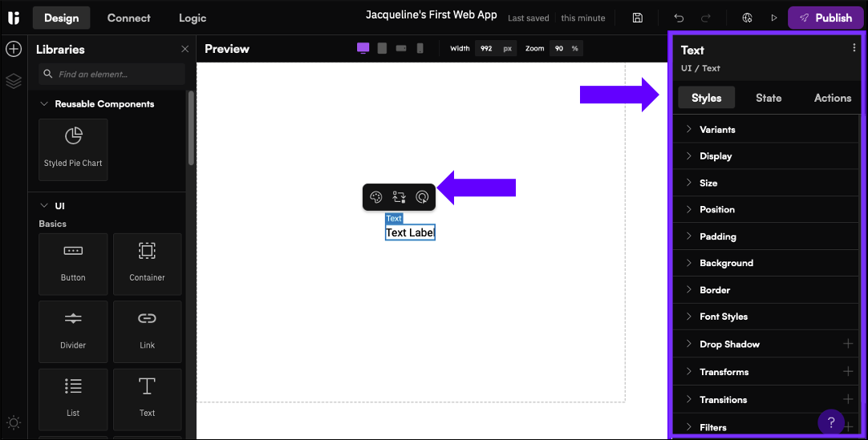Click the UI / Text breadcrumb
This screenshot has height=440, width=868.
700,69
